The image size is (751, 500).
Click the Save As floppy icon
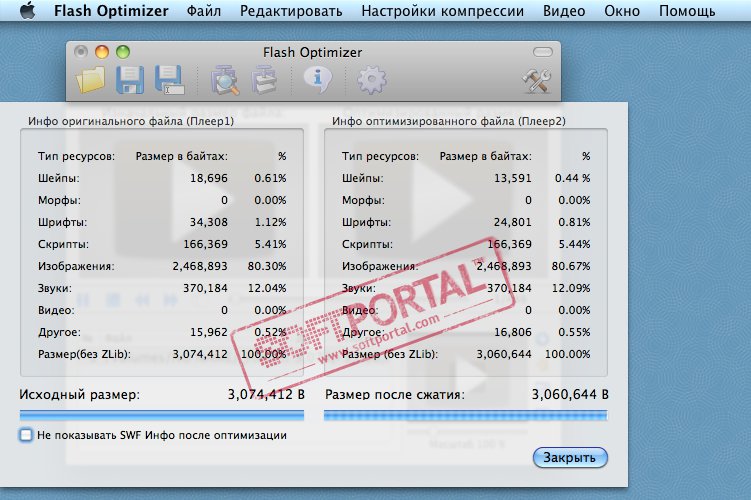click(170, 80)
